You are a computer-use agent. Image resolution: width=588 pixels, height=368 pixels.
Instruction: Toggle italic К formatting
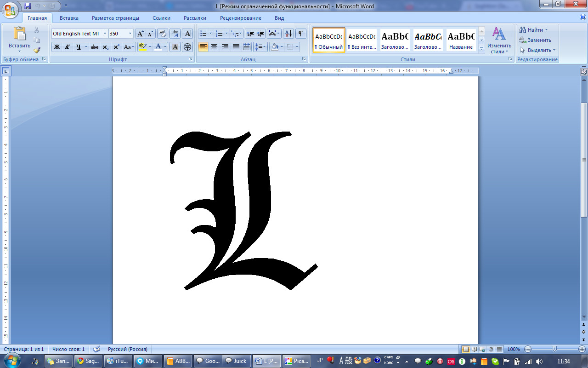coord(68,47)
